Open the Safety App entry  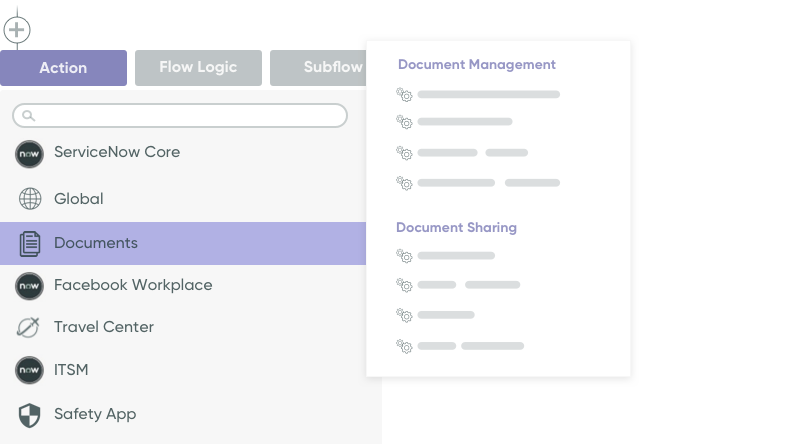95,414
